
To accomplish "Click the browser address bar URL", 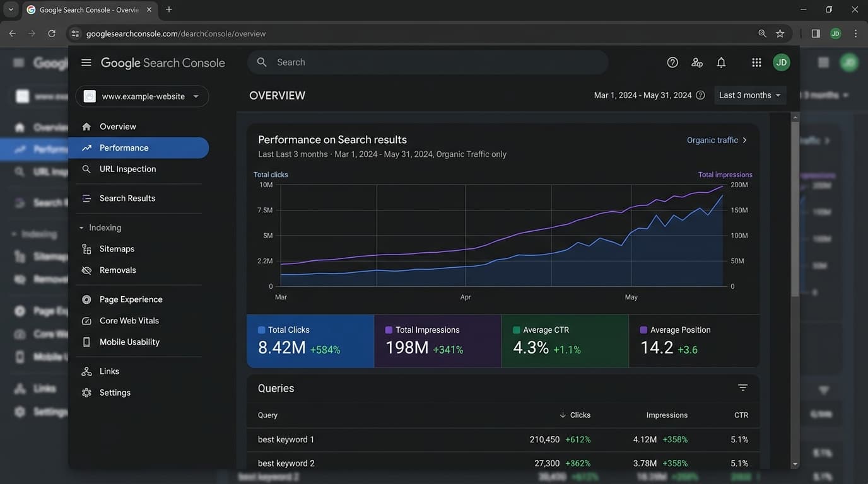I will click(176, 33).
